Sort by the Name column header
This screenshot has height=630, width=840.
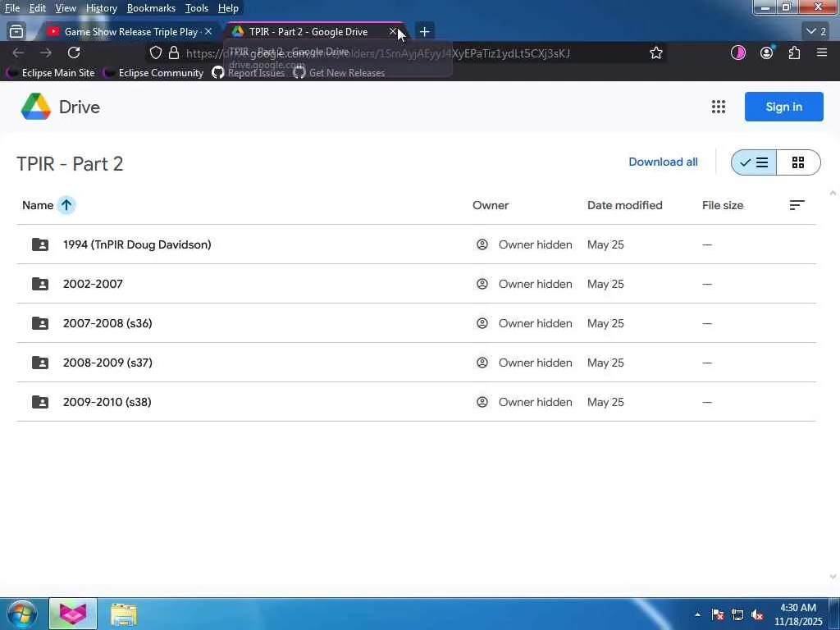38,205
